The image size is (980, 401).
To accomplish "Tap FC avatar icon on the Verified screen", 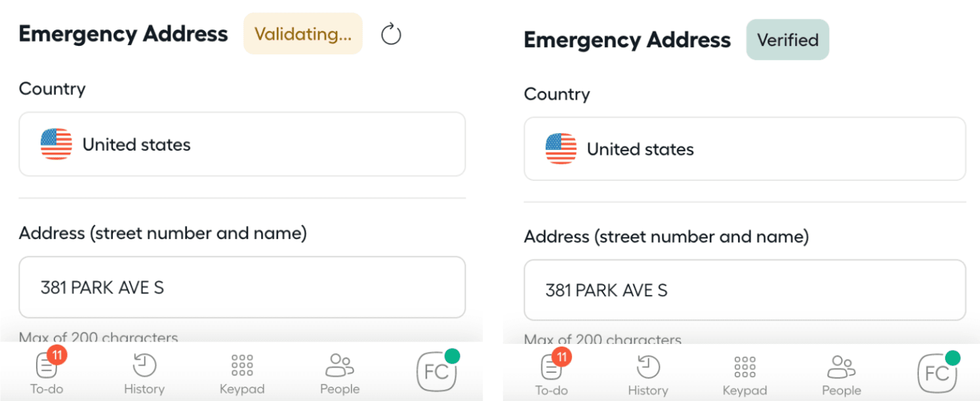I will (x=937, y=373).
